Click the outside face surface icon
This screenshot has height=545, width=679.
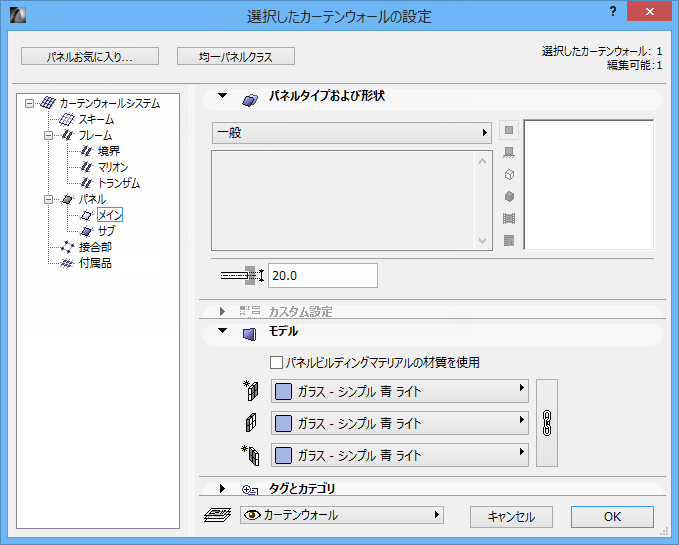(251, 390)
